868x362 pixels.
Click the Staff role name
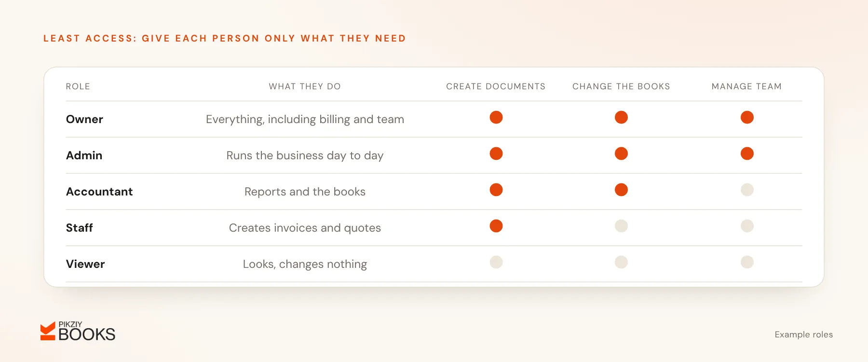(x=79, y=228)
